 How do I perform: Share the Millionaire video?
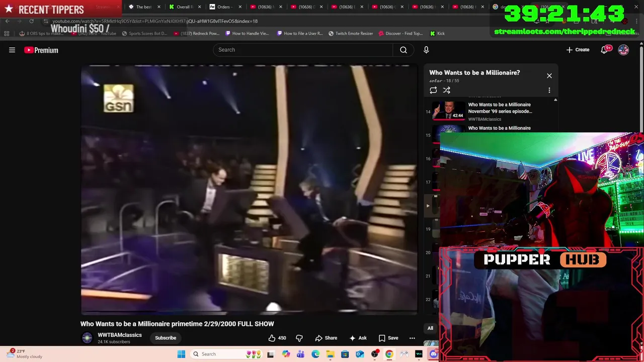[x=326, y=338]
